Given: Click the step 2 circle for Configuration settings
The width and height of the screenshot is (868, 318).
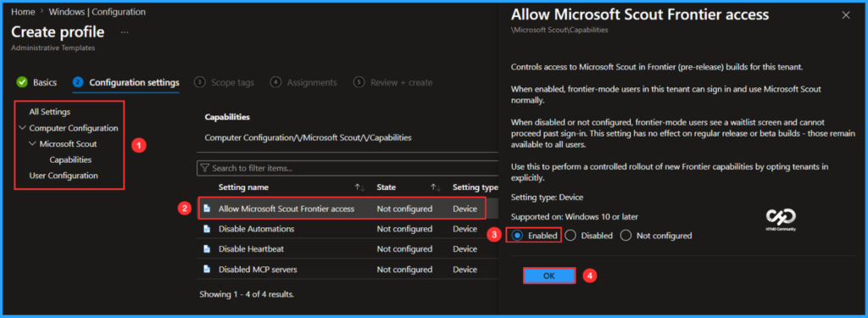Looking at the screenshot, I should pyautogui.click(x=78, y=82).
